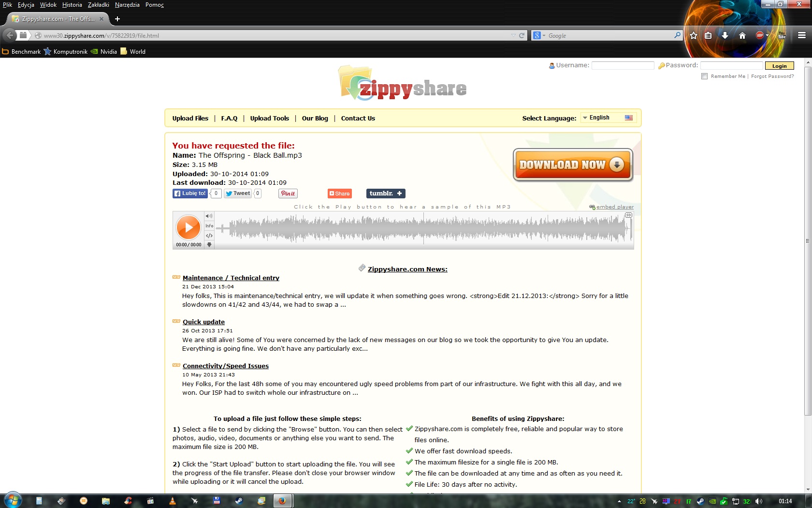Open the Zakładki menu
The width and height of the screenshot is (812, 508).
[x=99, y=5]
